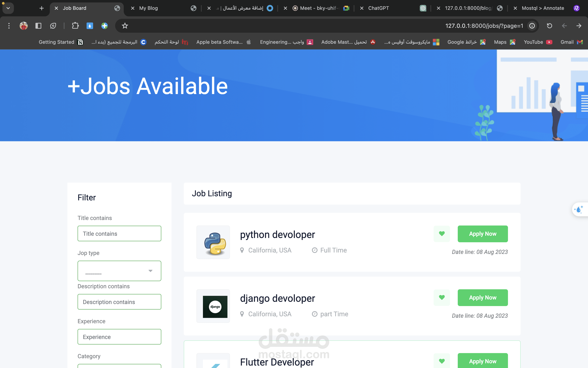Image resolution: width=588 pixels, height=368 pixels.
Task: Open the Maps bookmark
Action: [504, 42]
